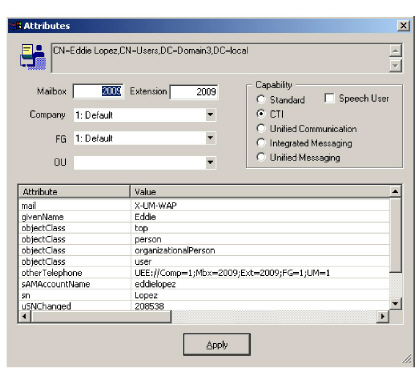Click down arrow of the DN text box scrollbar
The image size is (420, 382).
click(x=395, y=65)
